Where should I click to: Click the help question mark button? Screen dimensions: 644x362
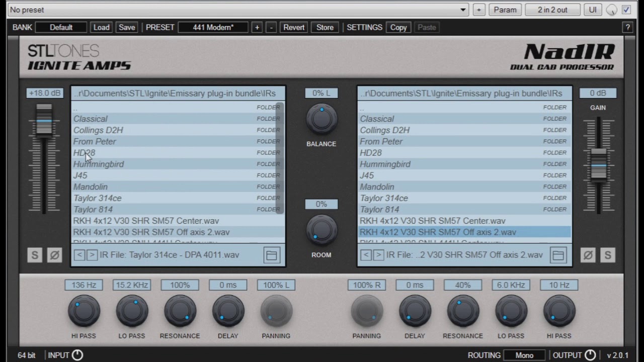click(x=627, y=27)
